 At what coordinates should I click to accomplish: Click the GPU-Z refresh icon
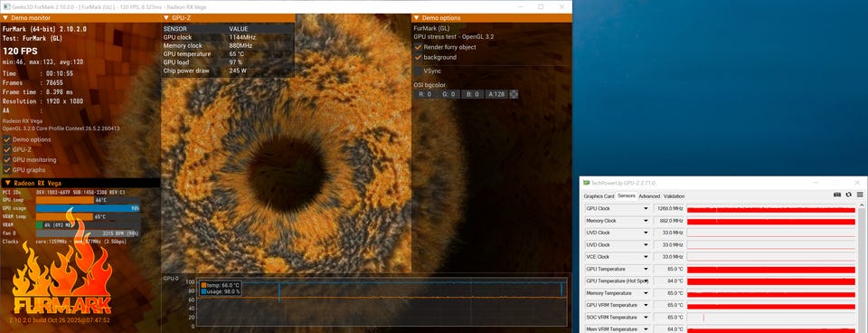tap(848, 195)
